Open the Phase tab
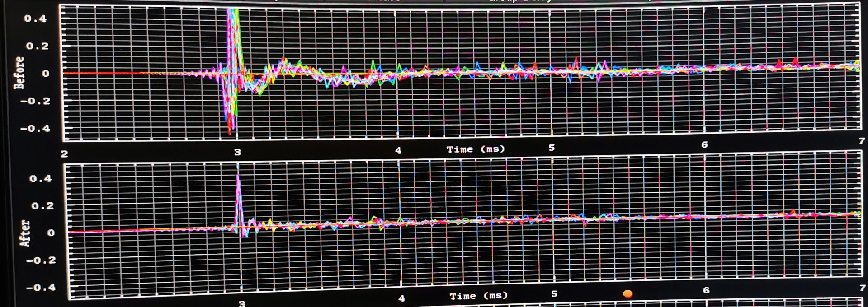 coord(384,1)
